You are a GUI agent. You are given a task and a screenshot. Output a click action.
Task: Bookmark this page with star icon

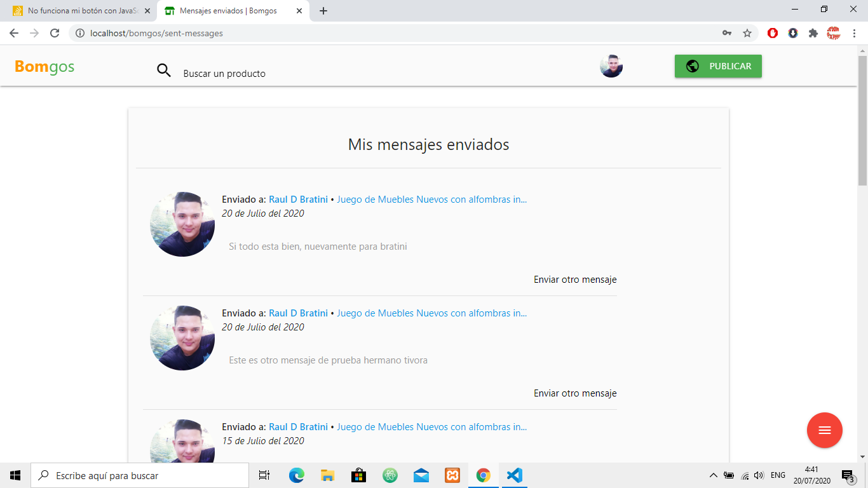tap(747, 33)
